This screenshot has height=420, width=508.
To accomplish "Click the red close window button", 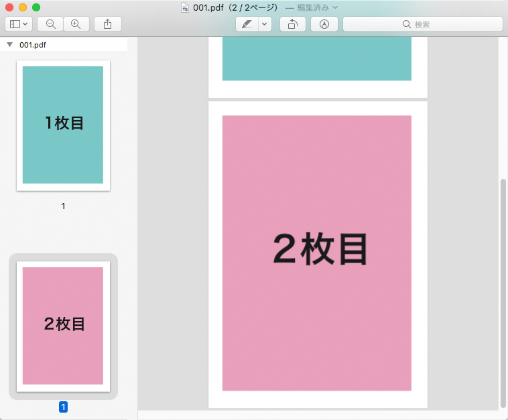I will 9,7.
